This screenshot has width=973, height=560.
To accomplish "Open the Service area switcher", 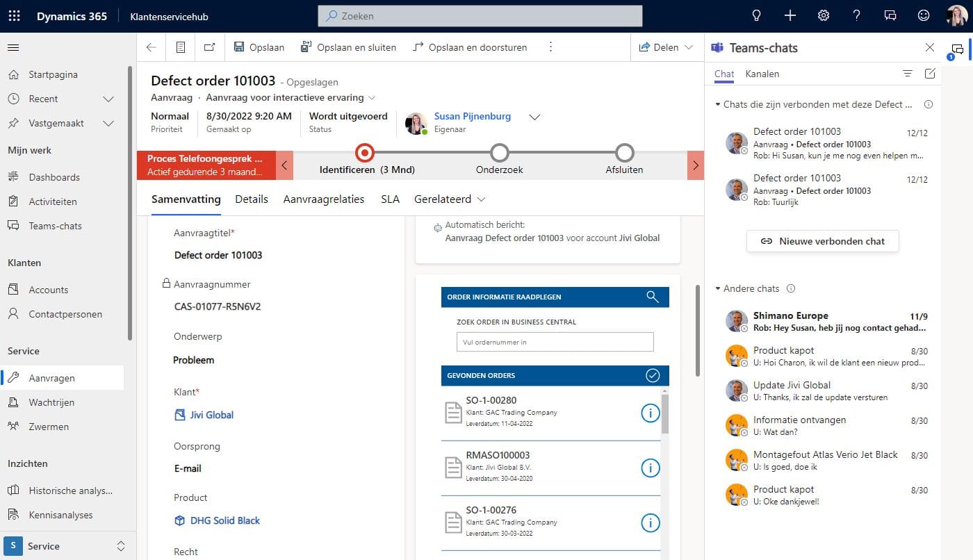I will pyautogui.click(x=66, y=546).
